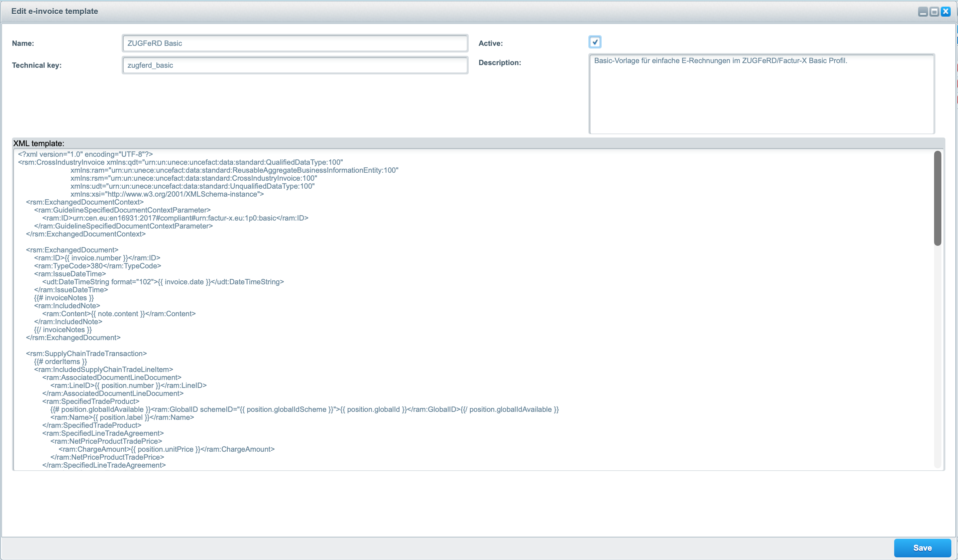Maximize the Edit e-invoice template window
This screenshot has height=560, width=958.
click(934, 12)
